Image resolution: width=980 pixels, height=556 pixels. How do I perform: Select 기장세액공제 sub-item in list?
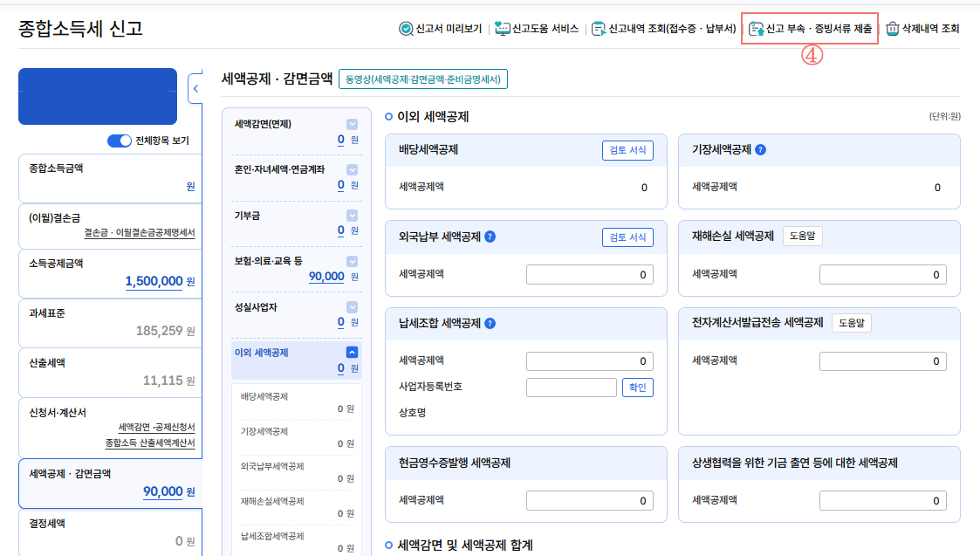(x=296, y=438)
